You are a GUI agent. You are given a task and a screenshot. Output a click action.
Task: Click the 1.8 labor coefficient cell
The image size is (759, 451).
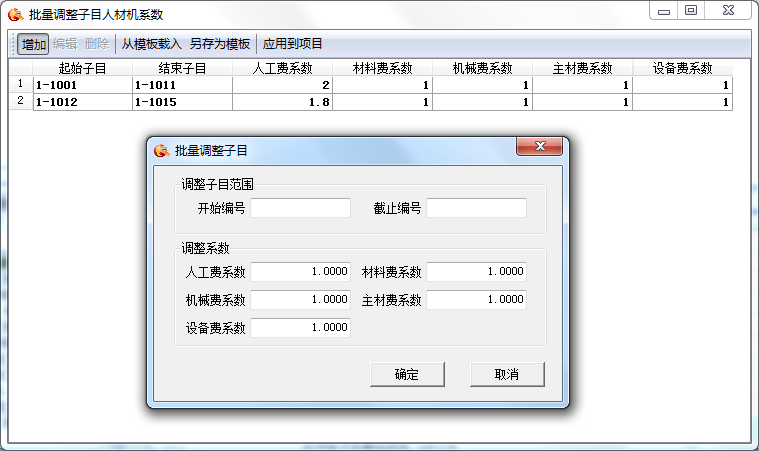click(282, 102)
